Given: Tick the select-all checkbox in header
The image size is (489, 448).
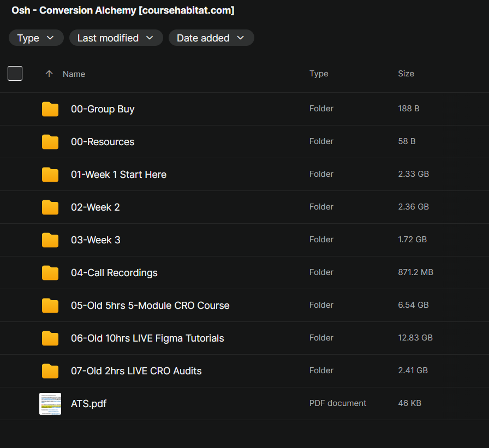Looking at the screenshot, I should coord(15,74).
